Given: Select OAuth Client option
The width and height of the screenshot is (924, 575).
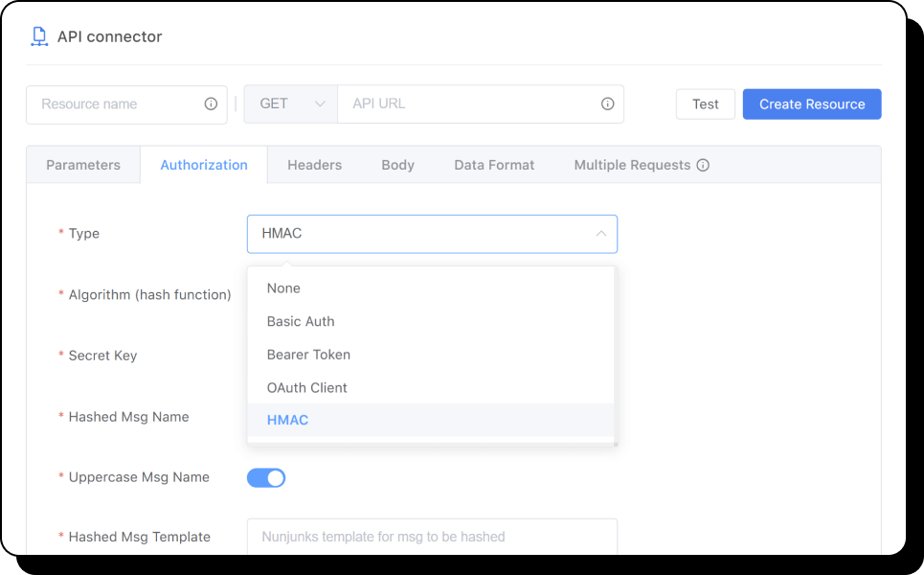Looking at the screenshot, I should click(431, 387).
